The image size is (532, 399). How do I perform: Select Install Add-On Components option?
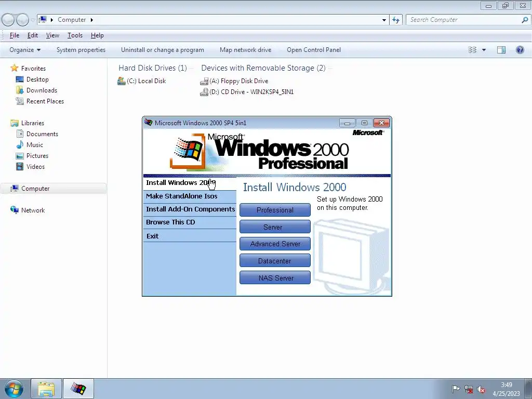(x=190, y=209)
